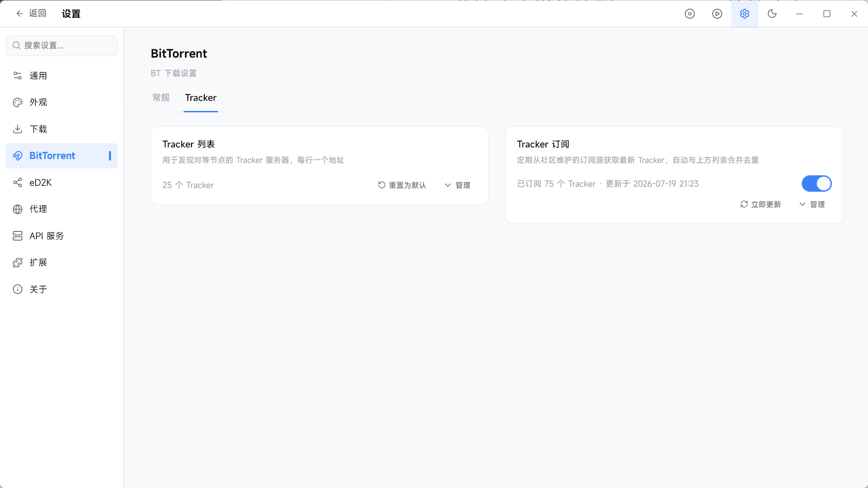Close the settings window

pos(854,14)
